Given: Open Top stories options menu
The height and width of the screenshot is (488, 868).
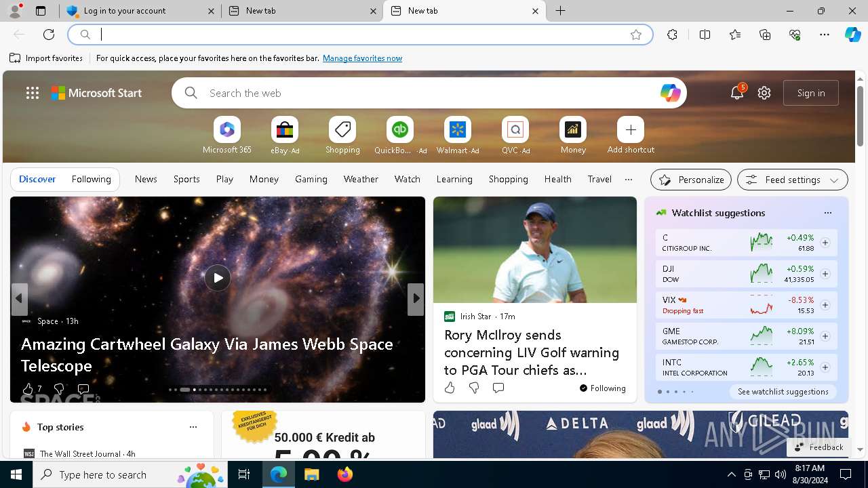Looking at the screenshot, I should 193,427.
